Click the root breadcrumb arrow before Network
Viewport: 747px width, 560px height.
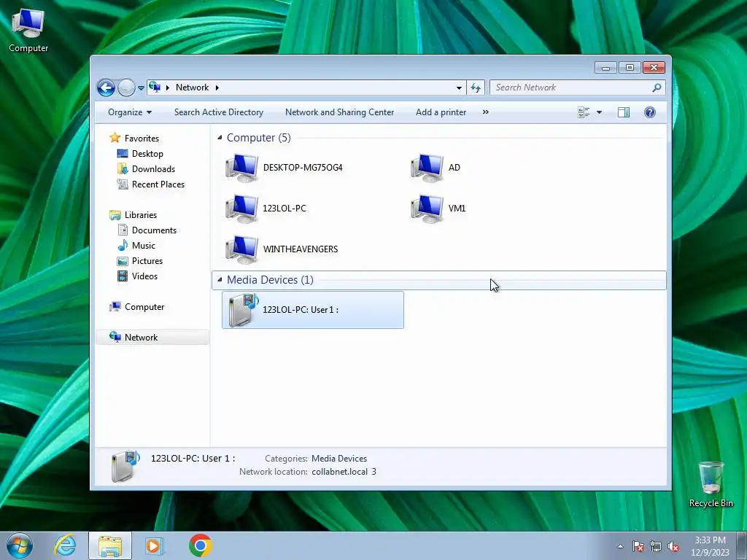click(x=168, y=87)
